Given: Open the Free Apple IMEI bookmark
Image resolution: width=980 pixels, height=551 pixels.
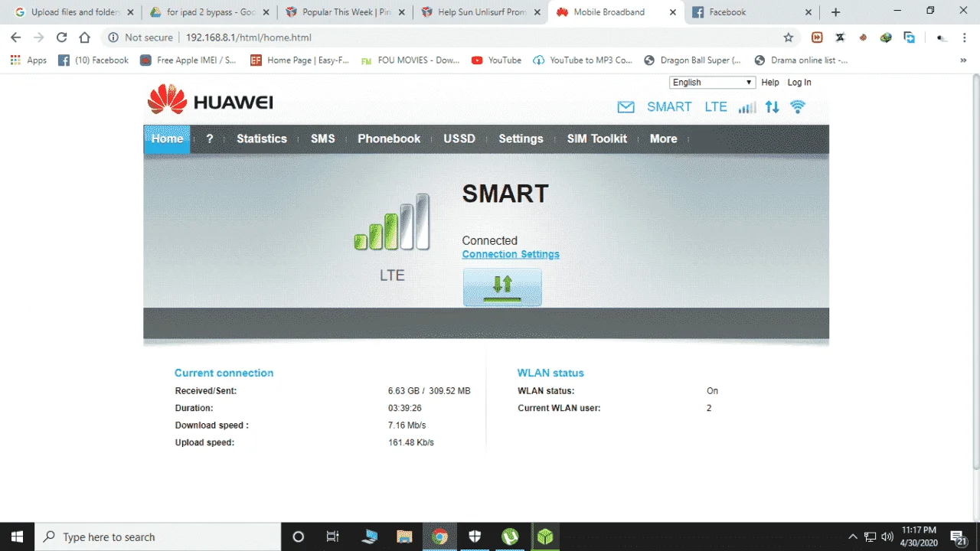Looking at the screenshot, I should [188, 60].
